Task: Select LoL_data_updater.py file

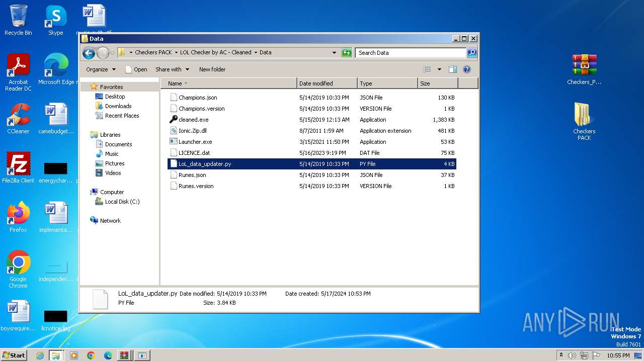Action: (312, 164)
